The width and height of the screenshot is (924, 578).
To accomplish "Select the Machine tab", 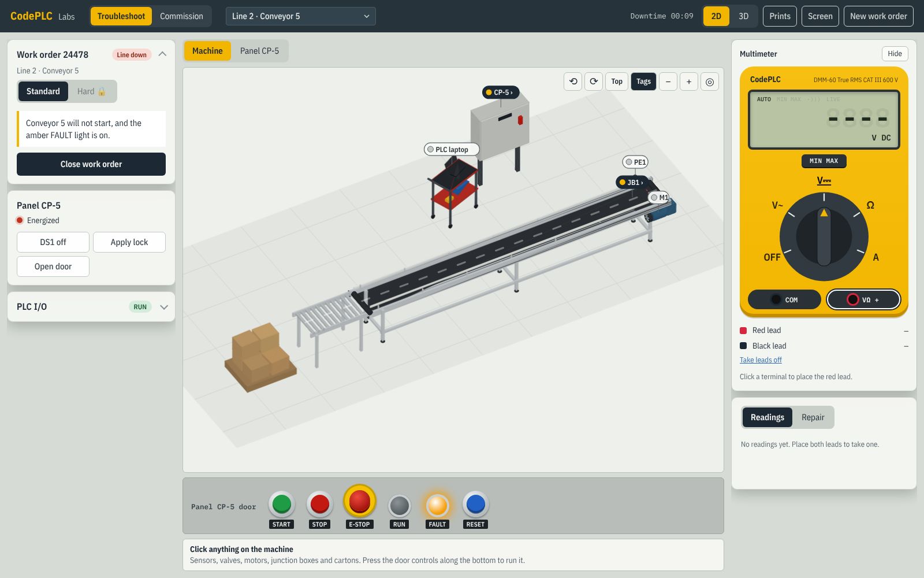I will coord(207,51).
